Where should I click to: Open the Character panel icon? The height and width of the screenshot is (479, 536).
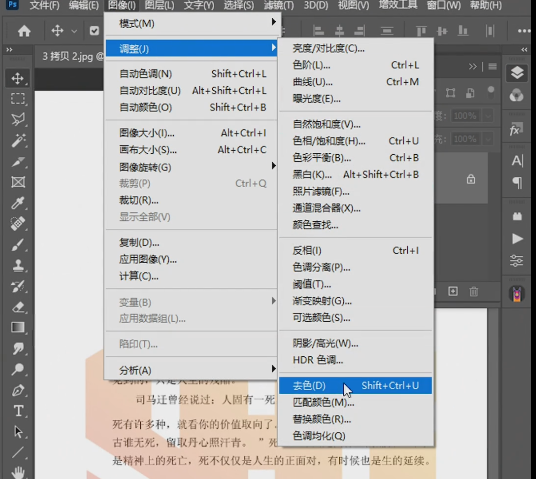[x=517, y=160]
